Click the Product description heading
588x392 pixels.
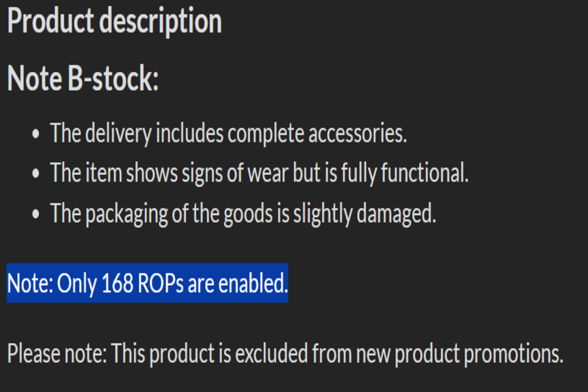click(115, 21)
